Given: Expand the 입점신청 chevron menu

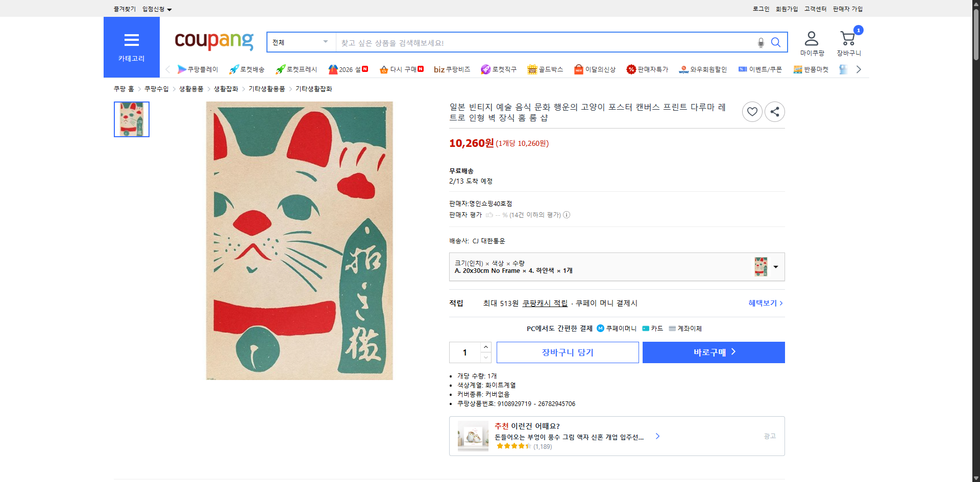Looking at the screenshot, I should tap(170, 9).
